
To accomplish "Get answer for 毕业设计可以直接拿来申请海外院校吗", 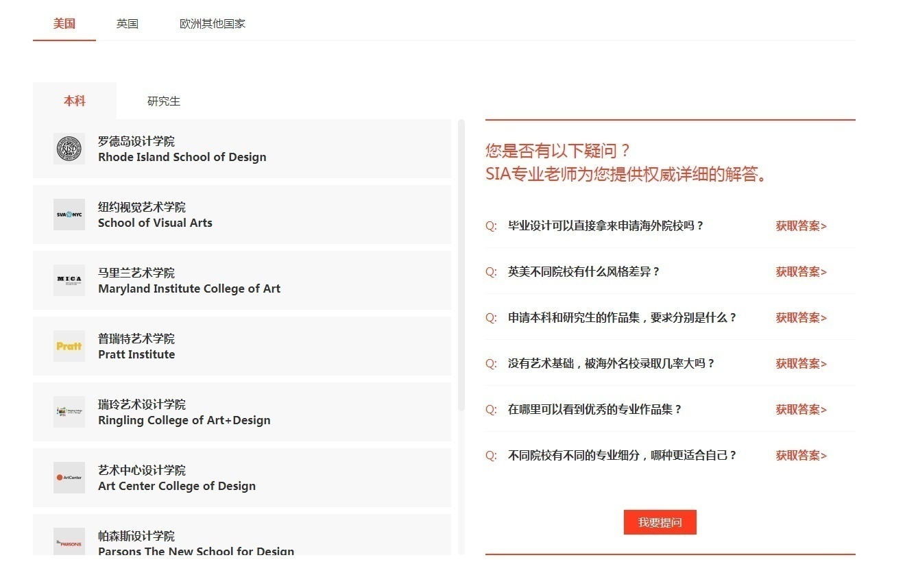I will pyautogui.click(x=801, y=225).
